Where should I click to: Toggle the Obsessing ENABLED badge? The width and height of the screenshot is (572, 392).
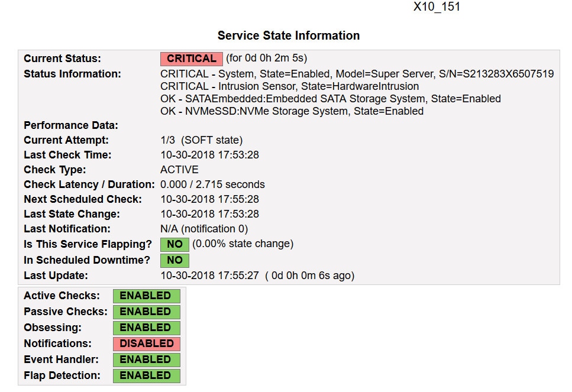146,328
